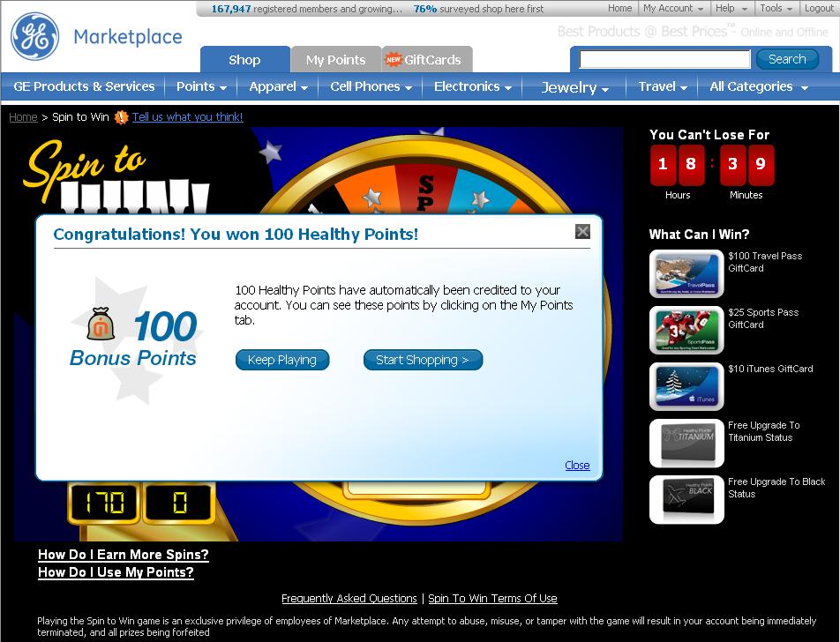The height and width of the screenshot is (642, 840).
Task: Click the NEW badge on GiftCards tab
Action: 394,59
